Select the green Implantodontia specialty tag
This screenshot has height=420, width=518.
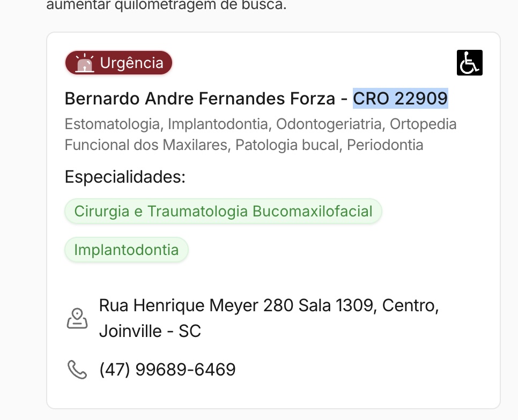(127, 250)
